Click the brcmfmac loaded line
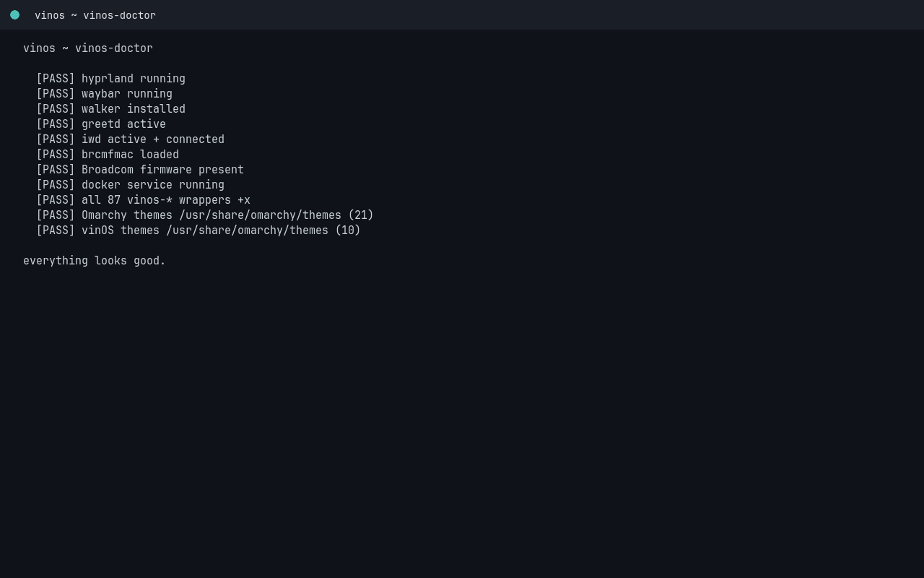Image resolution: width=924 pixels, height=578 pixels. tap(108, 155)
